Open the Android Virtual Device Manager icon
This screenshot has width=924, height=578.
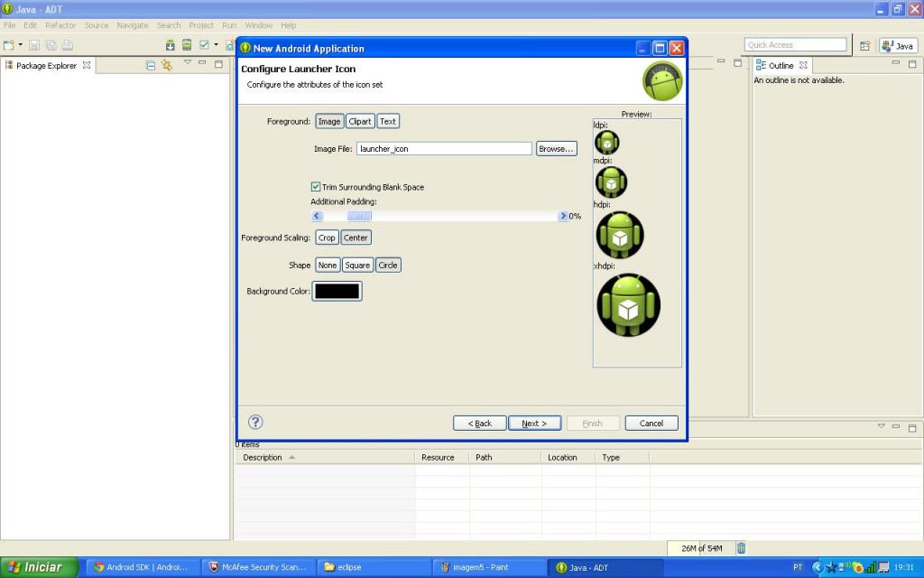coord(187,45)
